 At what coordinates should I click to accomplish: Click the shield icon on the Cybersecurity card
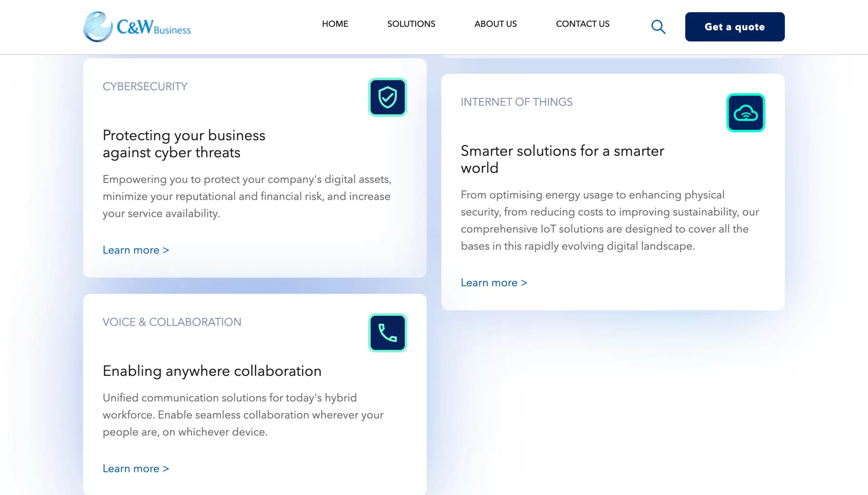[x=387, y=97]
